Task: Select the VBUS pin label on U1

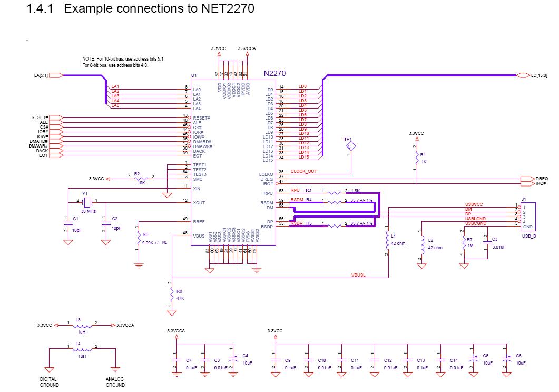Action: pos(199,236)
